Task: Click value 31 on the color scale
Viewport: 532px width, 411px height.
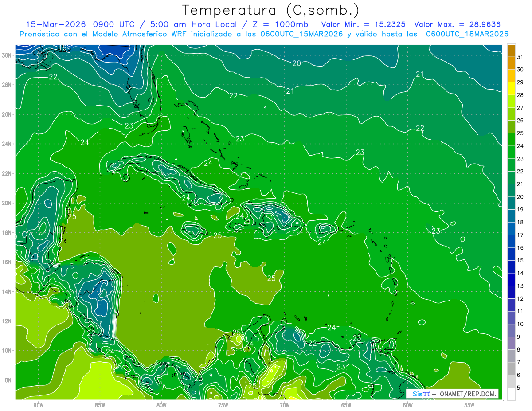Action: coord(520,57)
